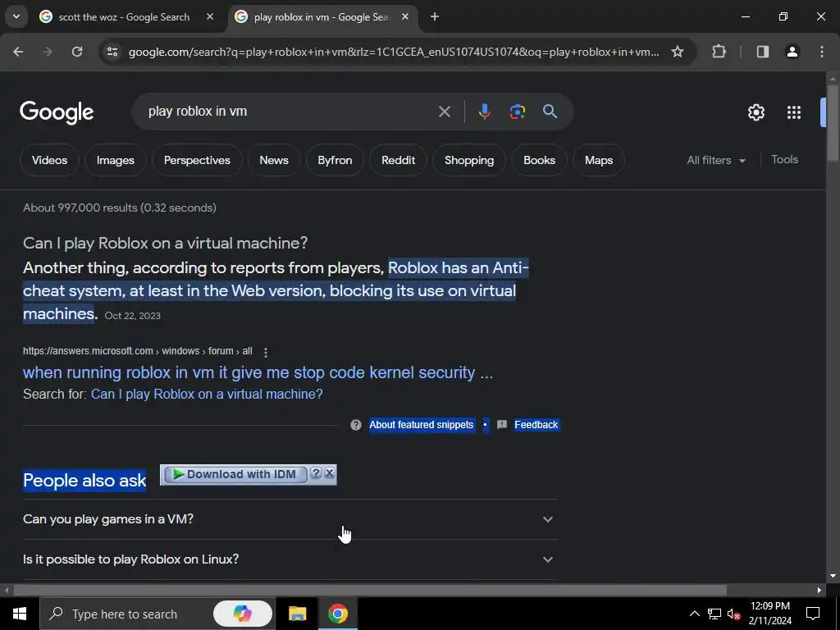This screenshot has width=840, height=630.
Task: Open more options for Microsoft answers result
Action: [x=266, y=352]
